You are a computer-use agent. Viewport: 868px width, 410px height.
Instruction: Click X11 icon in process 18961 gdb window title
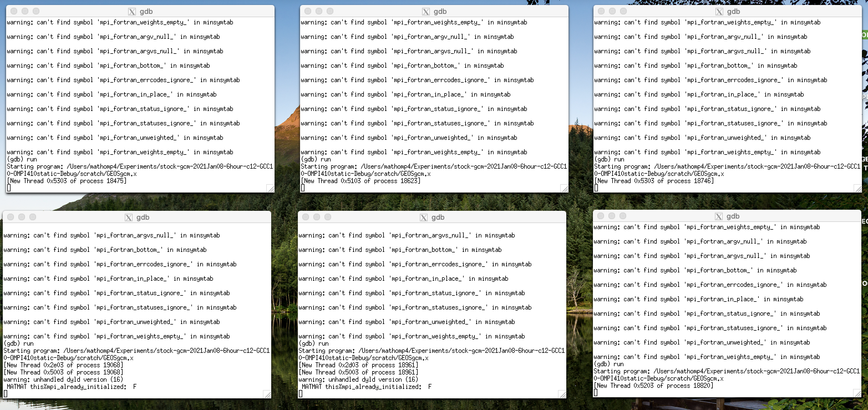[x=423, y=217]
